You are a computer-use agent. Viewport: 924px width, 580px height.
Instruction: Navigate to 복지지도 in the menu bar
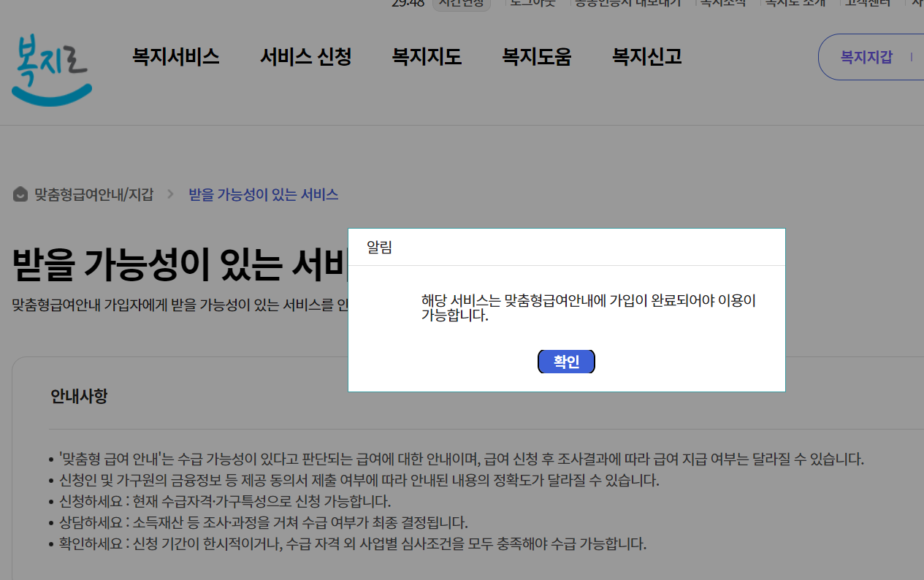click(x=427, y=57)
